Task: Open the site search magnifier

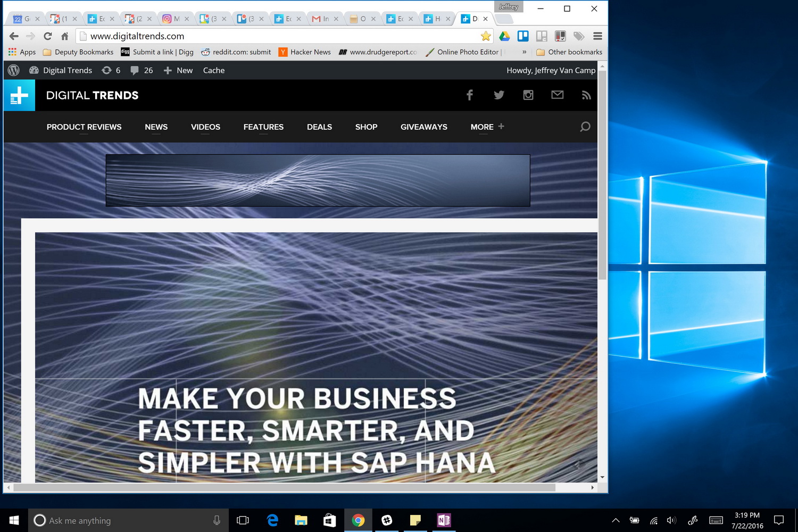Action: click(585, 127)
